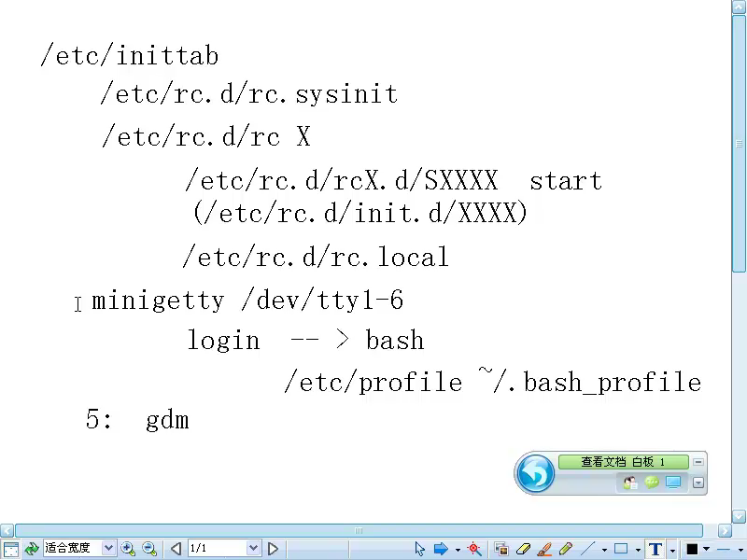The height and width of the screenshot is (560, 747).
Task: Click the green rotate/refresh arrows icon
Action: click(32, 549)
